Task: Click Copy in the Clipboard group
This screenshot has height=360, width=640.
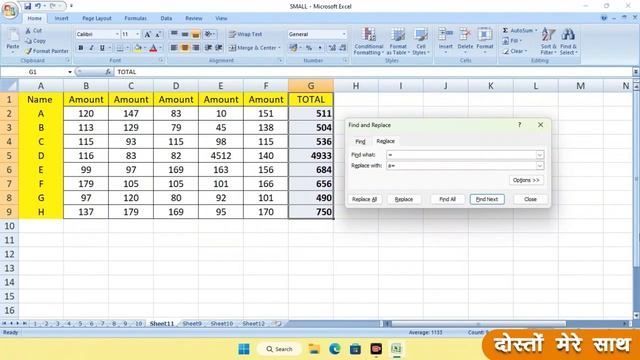Action: 35,41
